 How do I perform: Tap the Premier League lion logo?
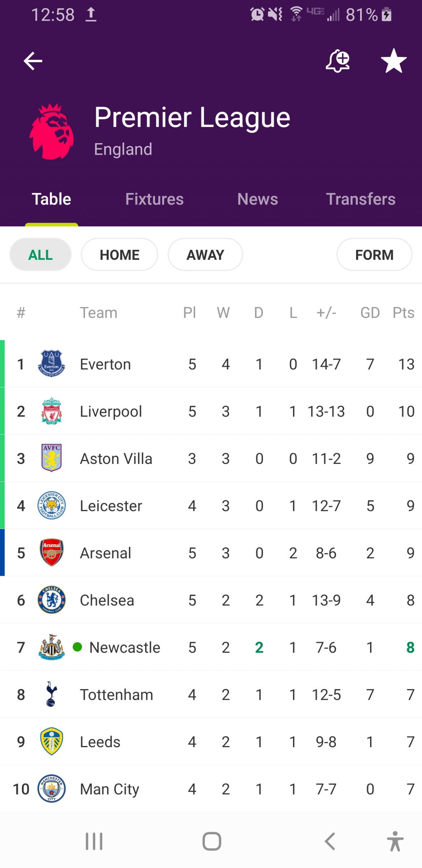point(52,132)
